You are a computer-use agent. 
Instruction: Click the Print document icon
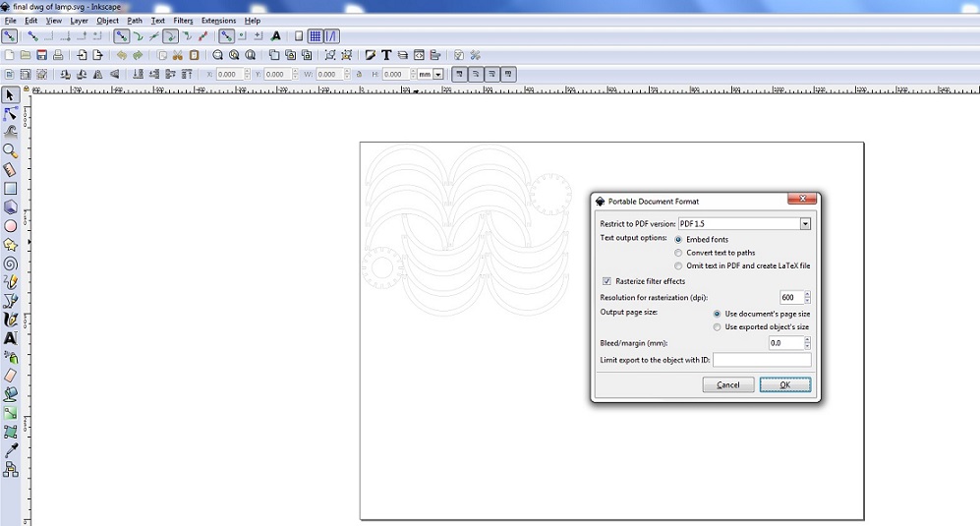point(58,55)
